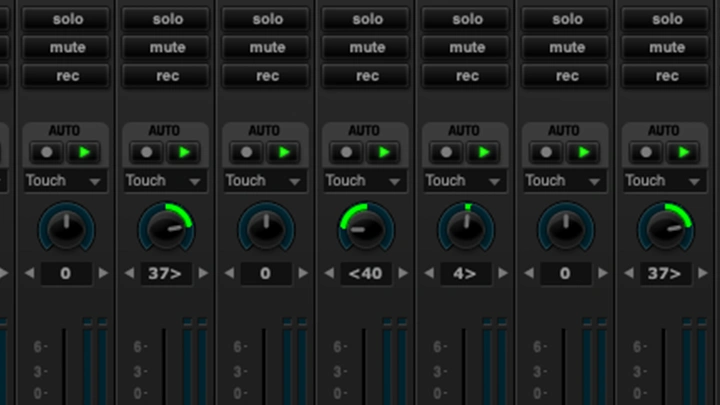Click the AUTO record dot on the 4> strip
720x405 pixels.
click(446, 152)
